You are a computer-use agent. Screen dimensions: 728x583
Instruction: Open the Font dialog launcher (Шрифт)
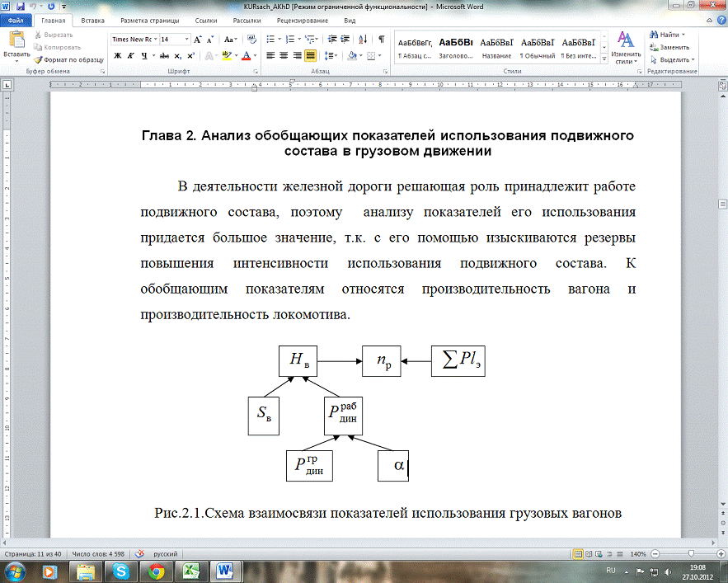(256, 72)
